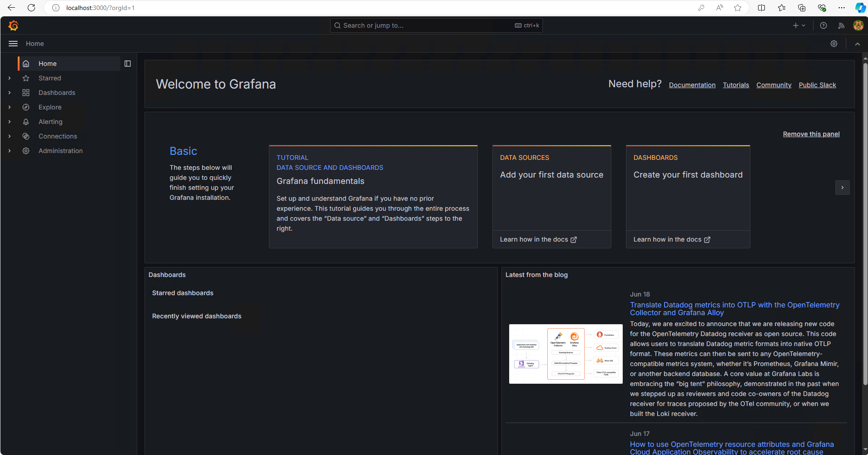Click the browser address bar URL
Screen dimensions: 868x455
click(x=100, y=8)
